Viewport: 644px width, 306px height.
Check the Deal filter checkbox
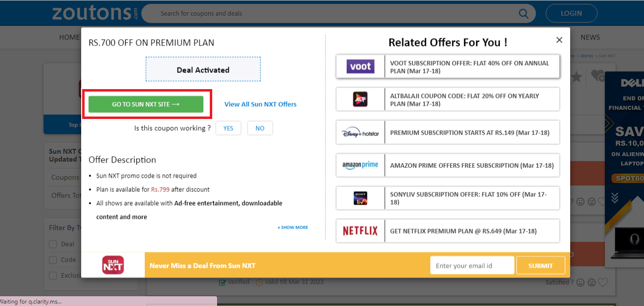53,244
